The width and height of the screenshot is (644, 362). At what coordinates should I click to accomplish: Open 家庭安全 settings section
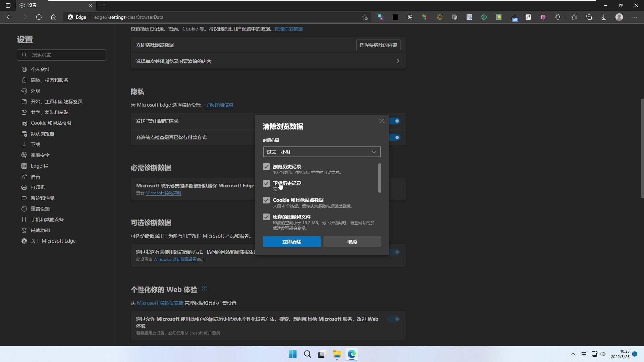40,155
